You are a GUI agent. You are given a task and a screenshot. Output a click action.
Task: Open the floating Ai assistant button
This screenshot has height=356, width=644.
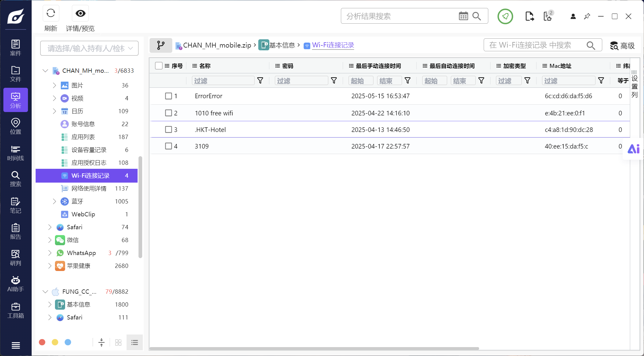point(633,149)
